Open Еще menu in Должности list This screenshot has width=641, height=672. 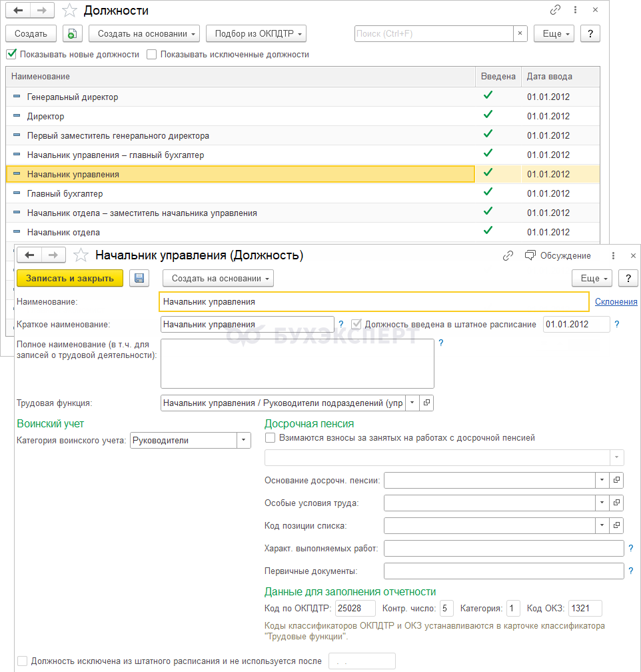click(554, 33)
